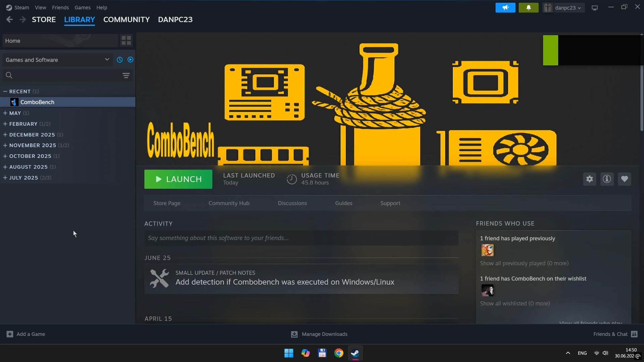
Task: Open the floppy disk app in taskbar
Action: click(x=322, y=353)
